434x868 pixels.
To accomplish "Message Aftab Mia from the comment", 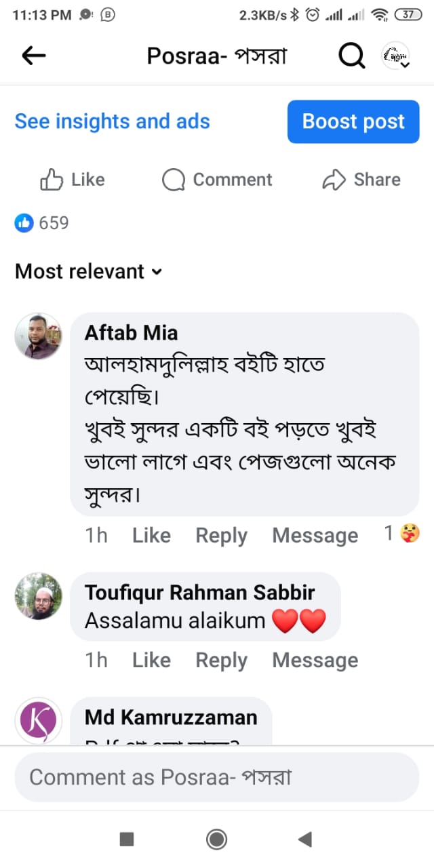I will pyautogui.click(x=315, y=536).
